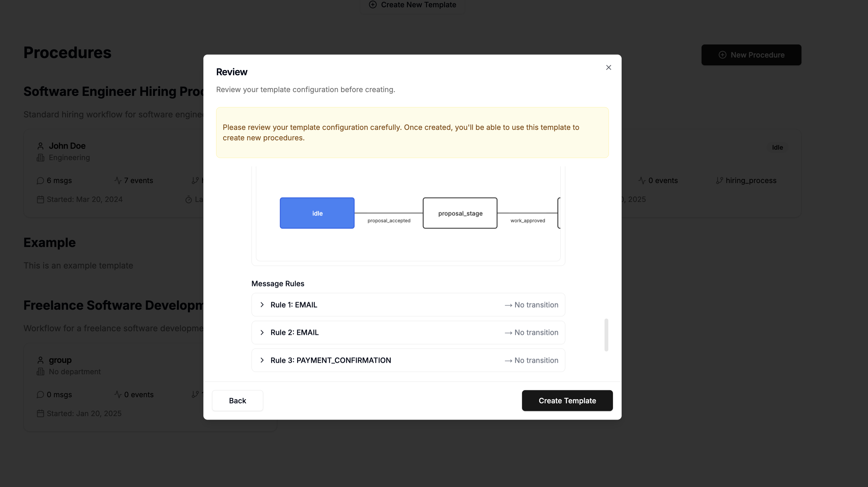
Task: Expand Rule 2: EMAIL chevron
Action: [x=262, y=332]
